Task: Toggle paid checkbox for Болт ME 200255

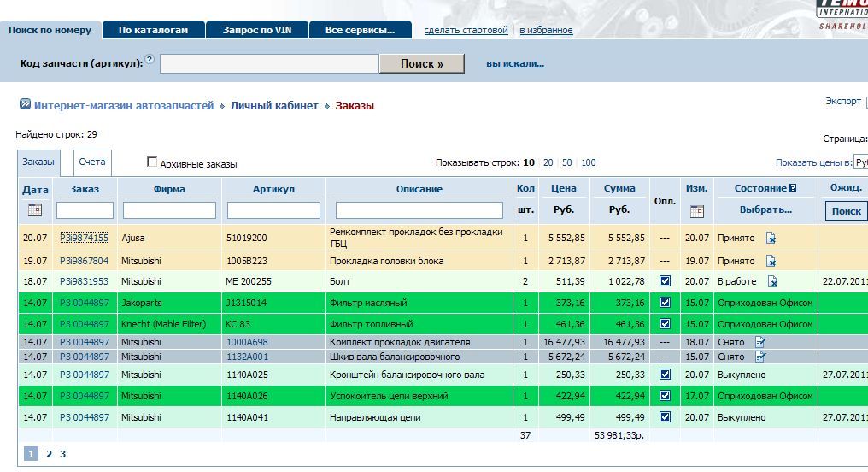Action: tap(666, 281)
